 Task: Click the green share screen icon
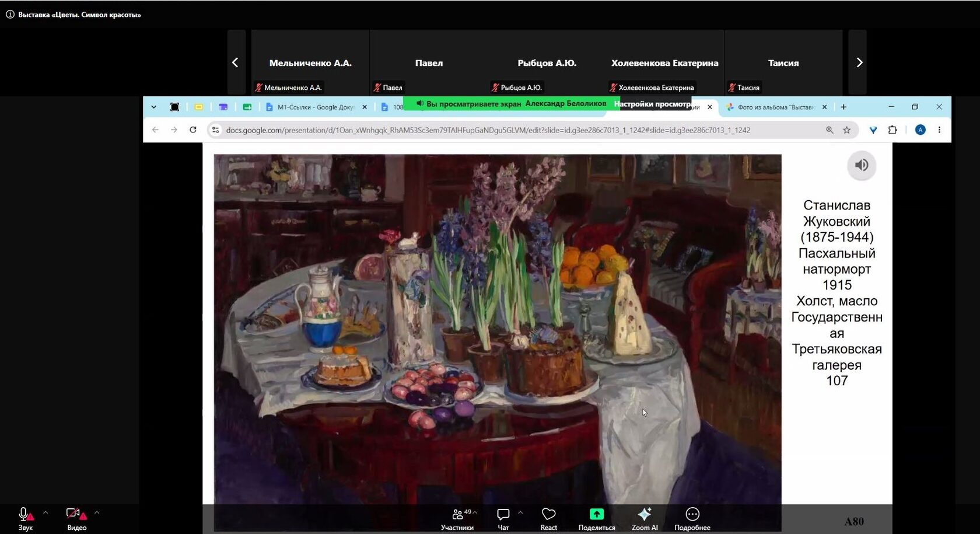pos(597,514)
